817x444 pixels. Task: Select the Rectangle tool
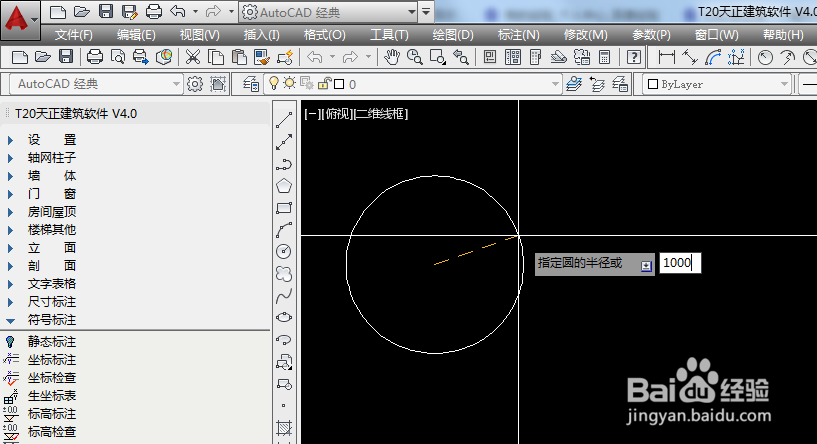click(x=284, y=208)
